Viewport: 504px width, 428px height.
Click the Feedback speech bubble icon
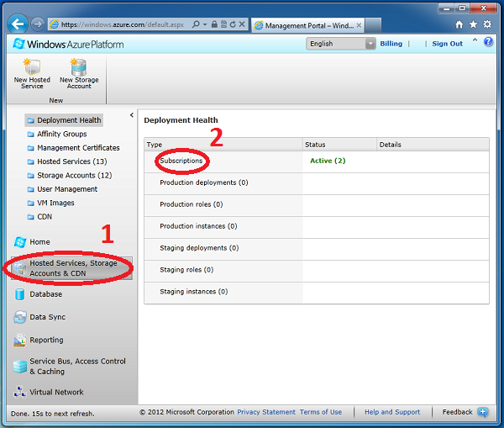[482, 412]
